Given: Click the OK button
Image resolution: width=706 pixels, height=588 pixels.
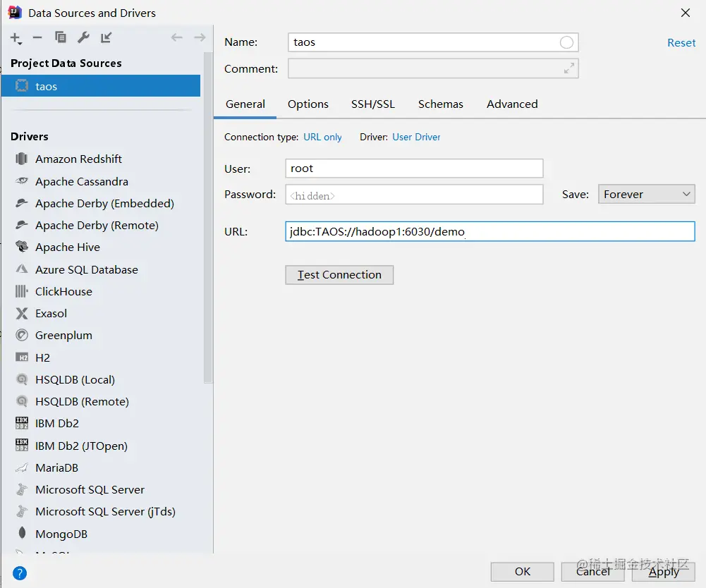Looking at the screenshot, I should pyautogui.click(x=523, y=571).
